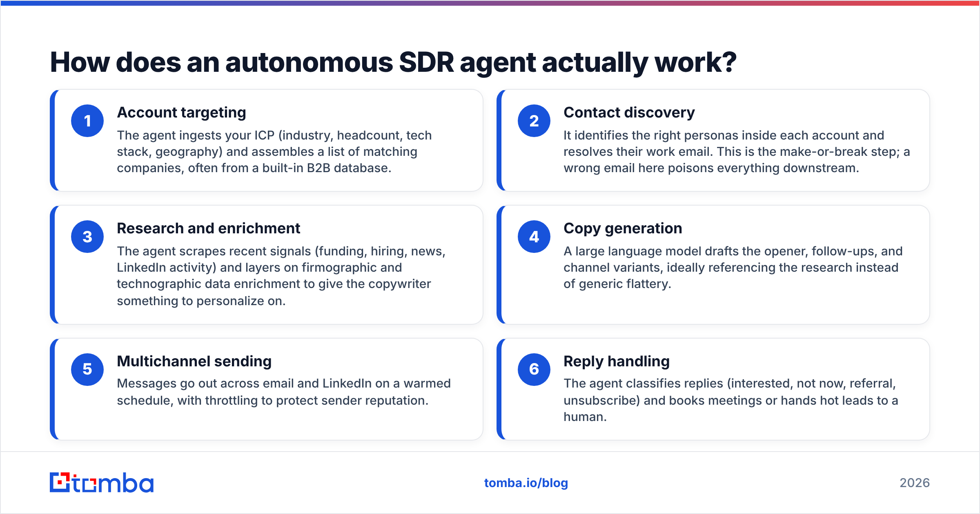Click the number 4 circle badge

click(x=534, y=237)
